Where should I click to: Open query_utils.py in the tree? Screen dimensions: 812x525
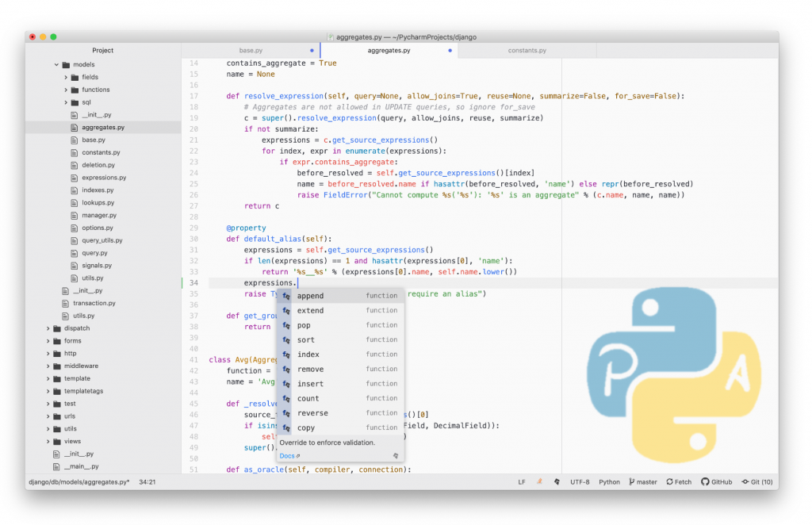102,240
